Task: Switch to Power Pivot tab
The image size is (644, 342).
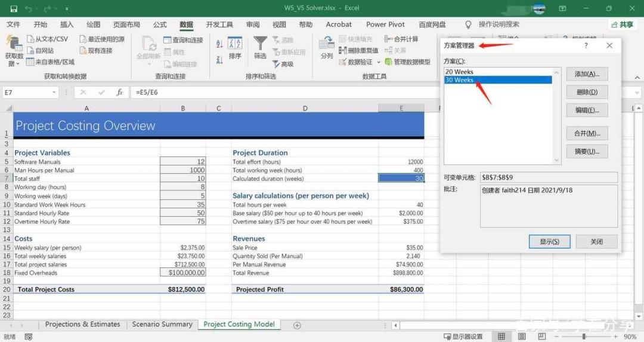Action: (385, 24)
